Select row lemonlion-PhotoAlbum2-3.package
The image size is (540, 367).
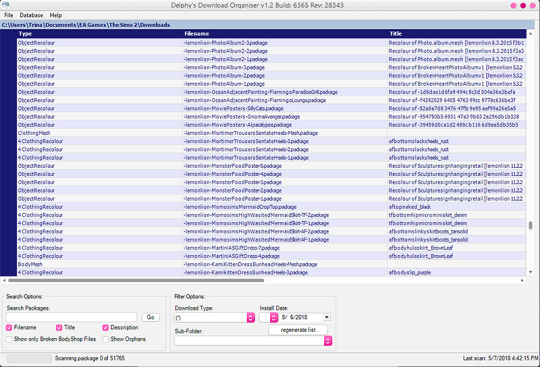[271, 43]
